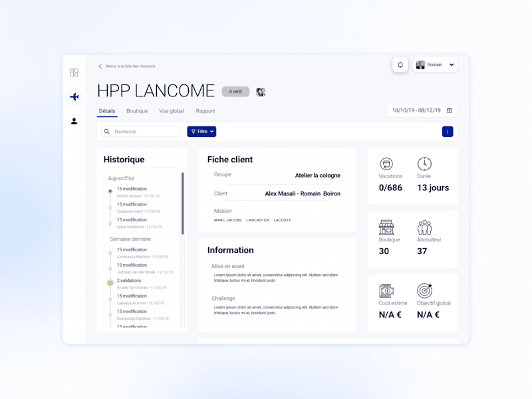Focus the Recherche search field

pos(141,132)
